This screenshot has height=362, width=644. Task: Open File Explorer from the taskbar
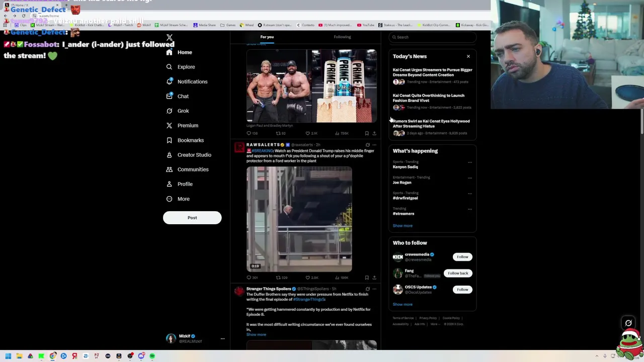[x=19, y=356]
